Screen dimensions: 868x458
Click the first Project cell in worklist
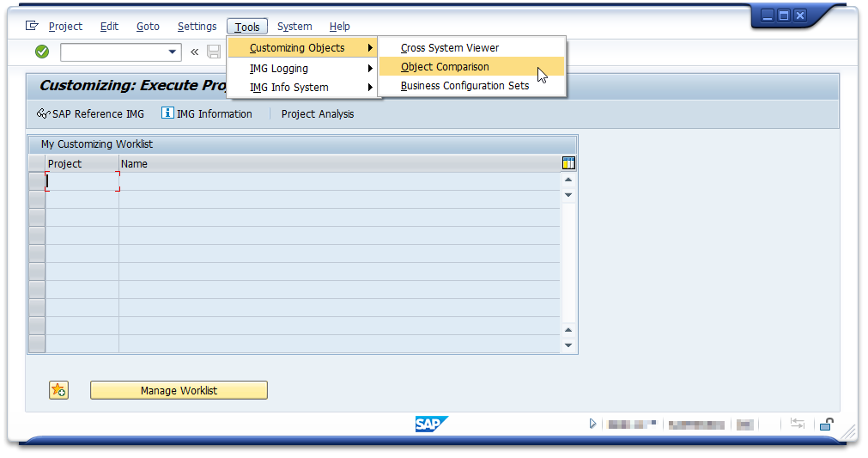82,181
